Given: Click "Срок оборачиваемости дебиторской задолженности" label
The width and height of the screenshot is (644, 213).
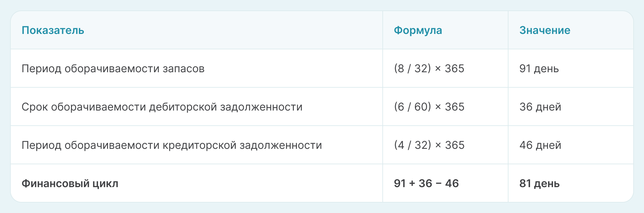Looking at the screenshot, I should (x=162, y=107).
